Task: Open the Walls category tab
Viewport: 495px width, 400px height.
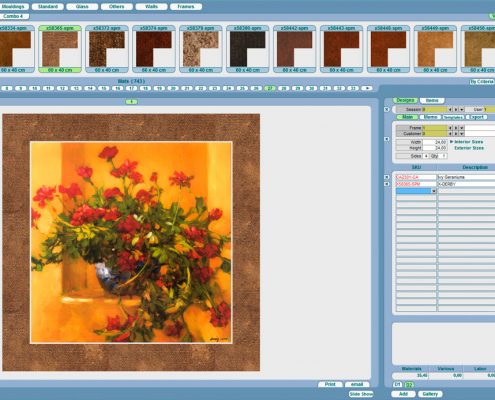Action: (x=151, y=7)
